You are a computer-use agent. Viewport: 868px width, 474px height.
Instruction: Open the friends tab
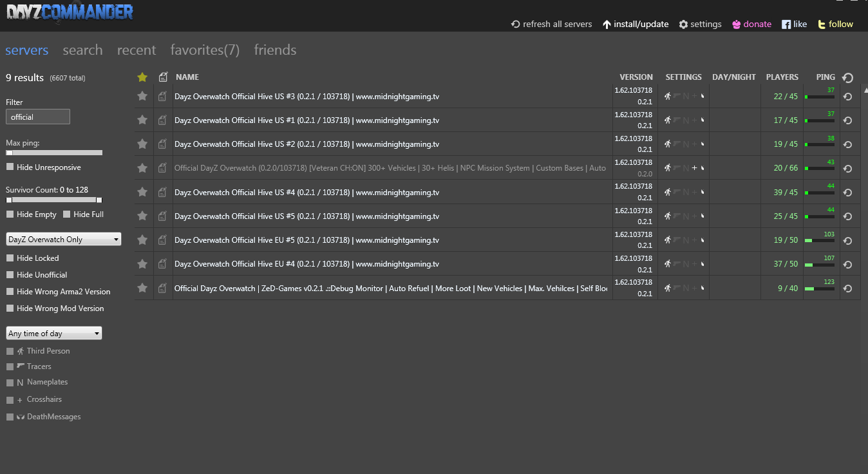[275, 50]
